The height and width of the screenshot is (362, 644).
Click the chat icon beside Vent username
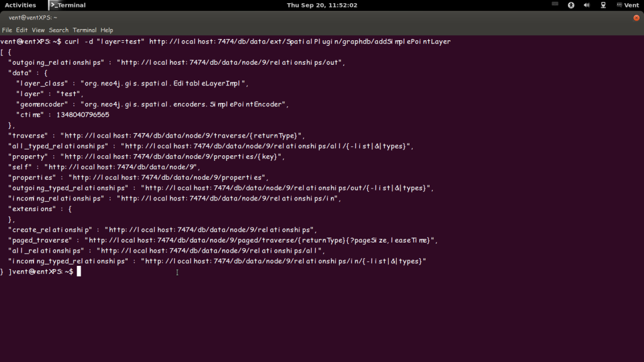(x=619, y=5)
